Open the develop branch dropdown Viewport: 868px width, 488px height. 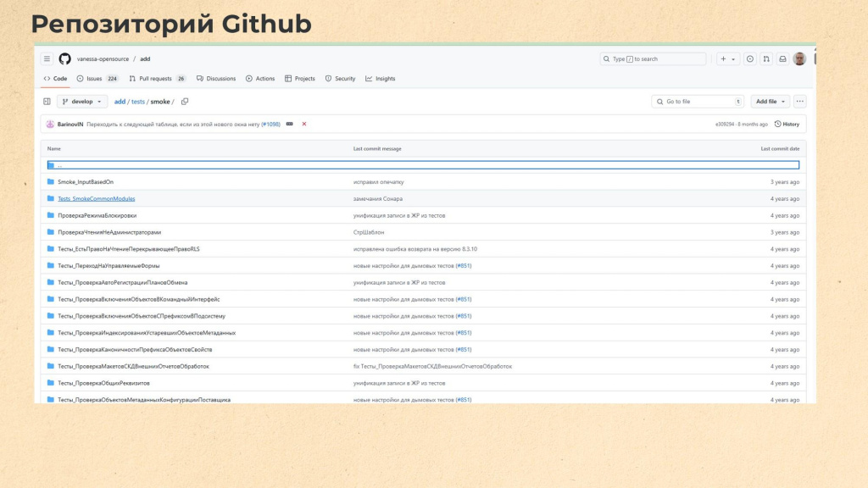[x=82, y=102]
